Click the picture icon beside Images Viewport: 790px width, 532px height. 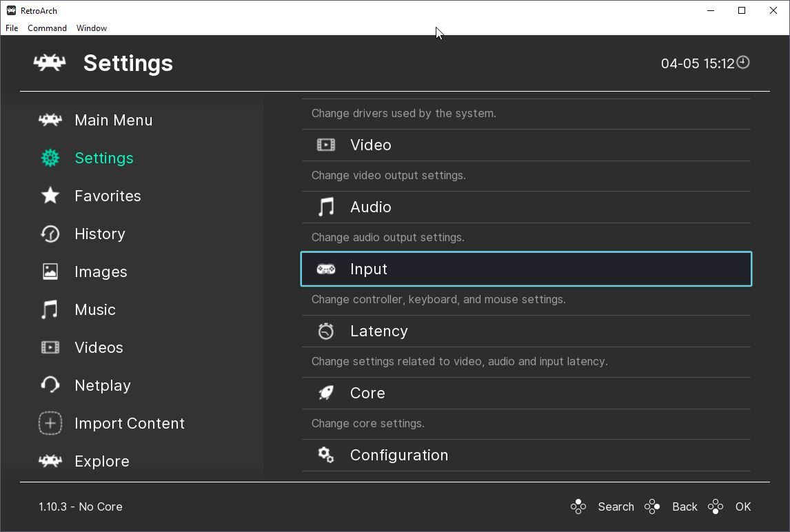pyautogui.click(x=50, y=272)
